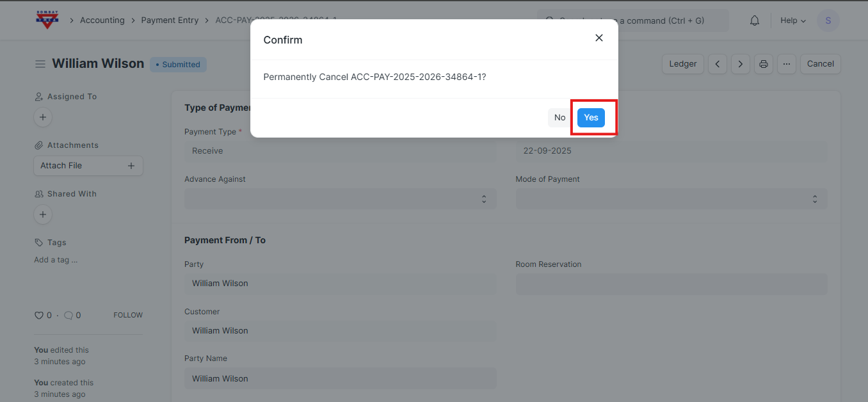Share the document using the plus icon
The width and height of the screenshot is (868, 402).
click(43, 215)
